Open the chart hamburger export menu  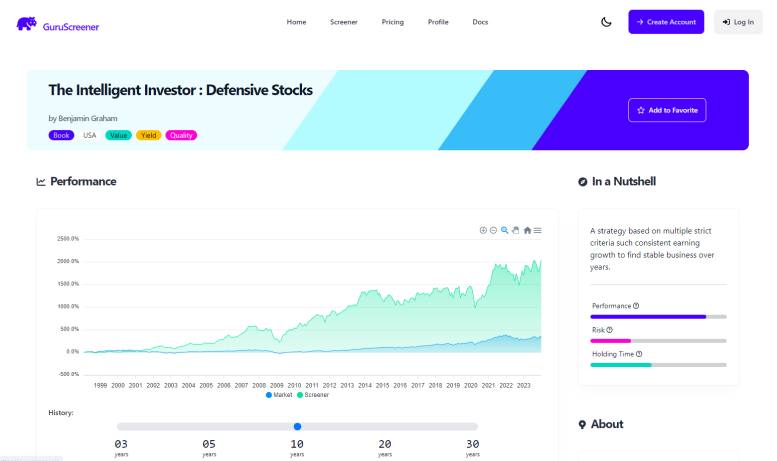(538, 230)
